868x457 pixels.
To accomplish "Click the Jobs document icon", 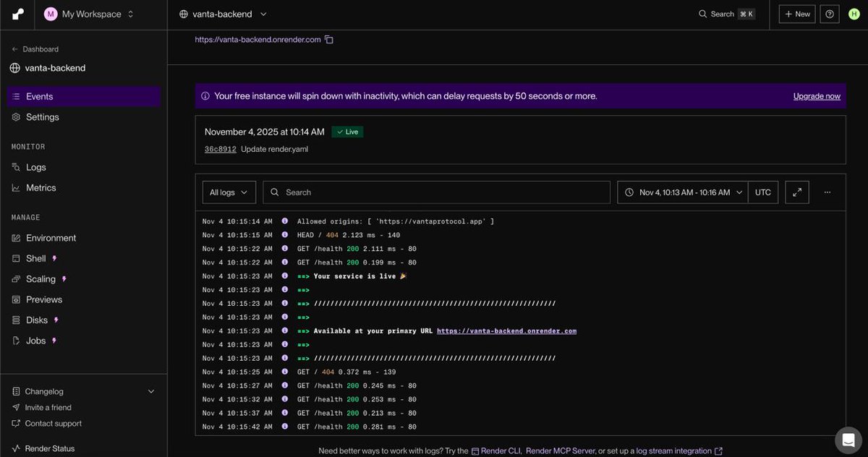I will pos(16,341).
